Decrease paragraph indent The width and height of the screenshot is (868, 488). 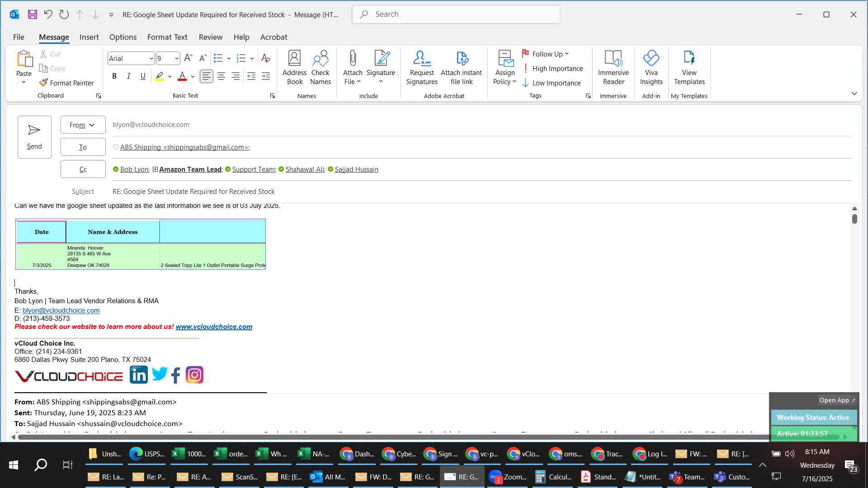[251, 76]
